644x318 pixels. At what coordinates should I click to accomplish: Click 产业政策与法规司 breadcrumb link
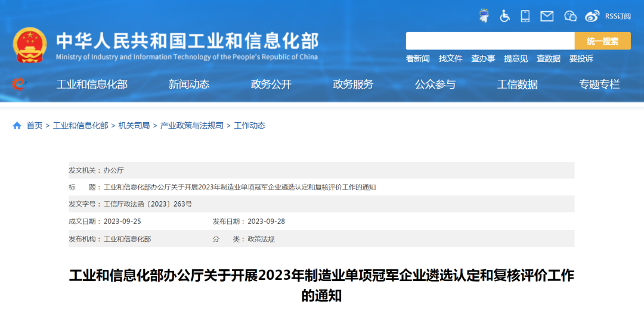[192, 126]
